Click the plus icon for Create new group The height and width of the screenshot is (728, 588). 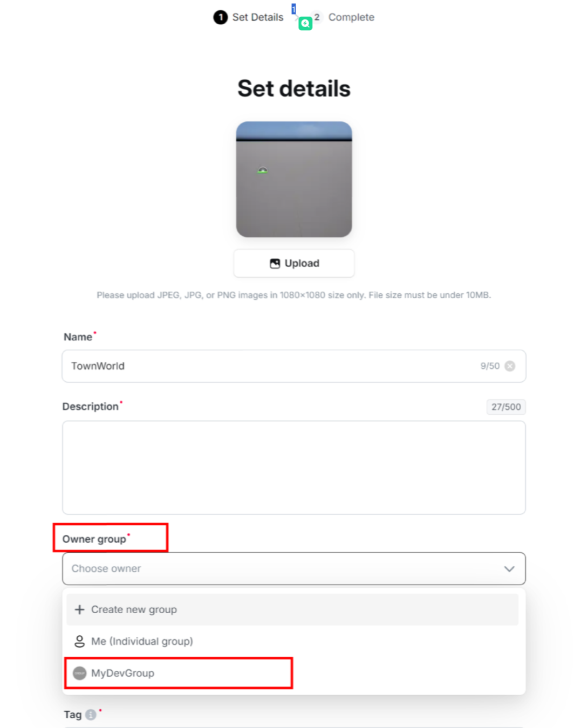point(80,609)
